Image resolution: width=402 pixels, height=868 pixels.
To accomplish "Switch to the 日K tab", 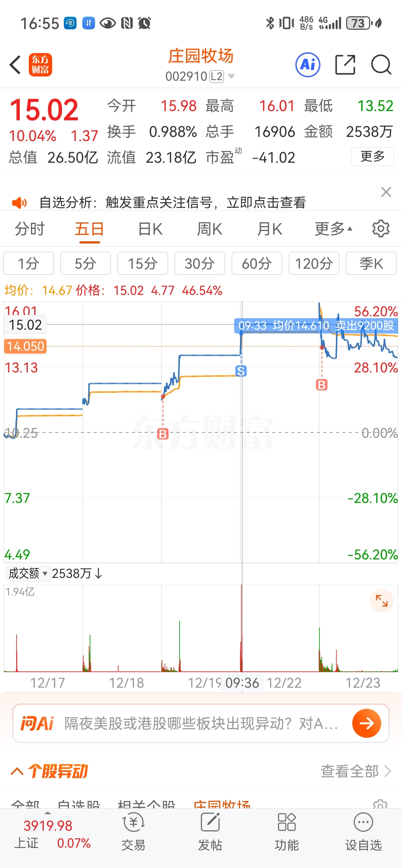I will pos(150,229).
